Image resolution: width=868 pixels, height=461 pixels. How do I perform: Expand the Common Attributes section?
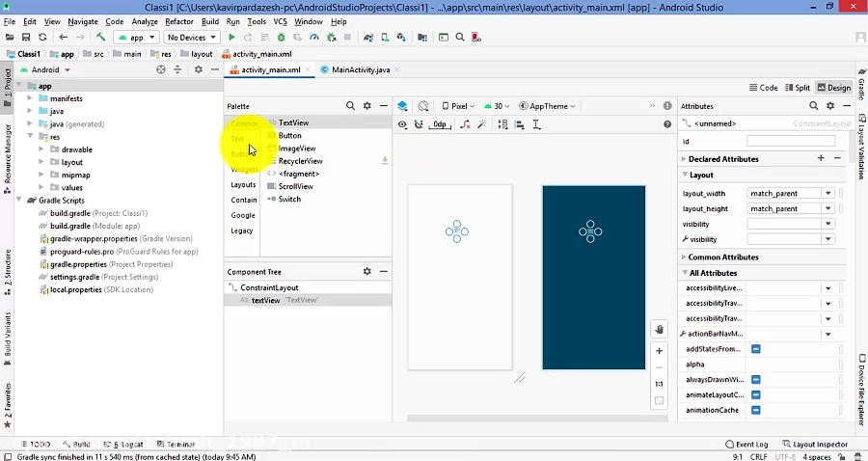click(x=723, y=258)
